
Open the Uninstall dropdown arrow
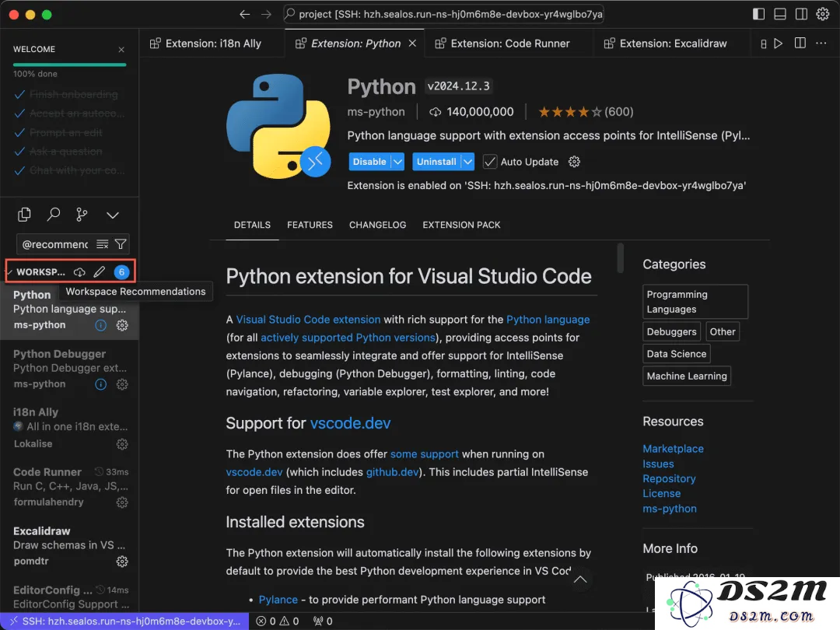click(467, 162)
